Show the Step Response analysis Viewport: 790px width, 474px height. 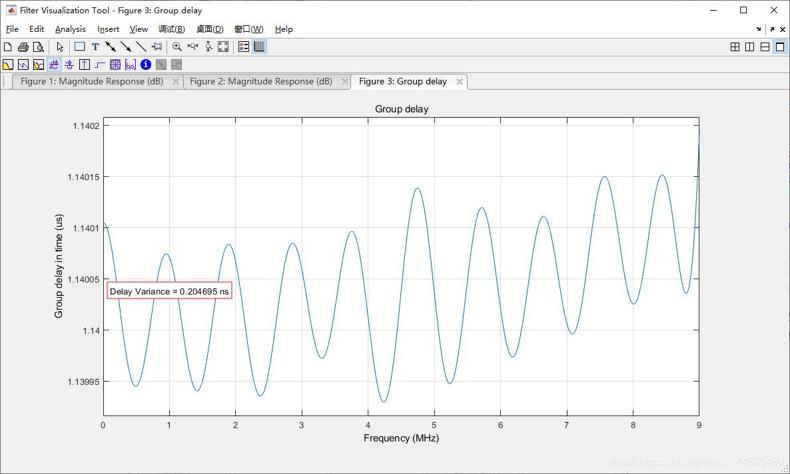[100, 64]
